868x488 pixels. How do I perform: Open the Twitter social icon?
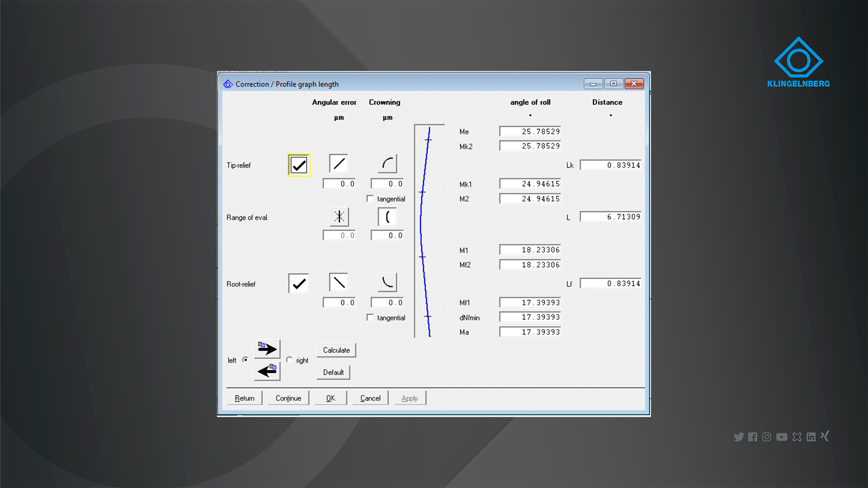739,437
